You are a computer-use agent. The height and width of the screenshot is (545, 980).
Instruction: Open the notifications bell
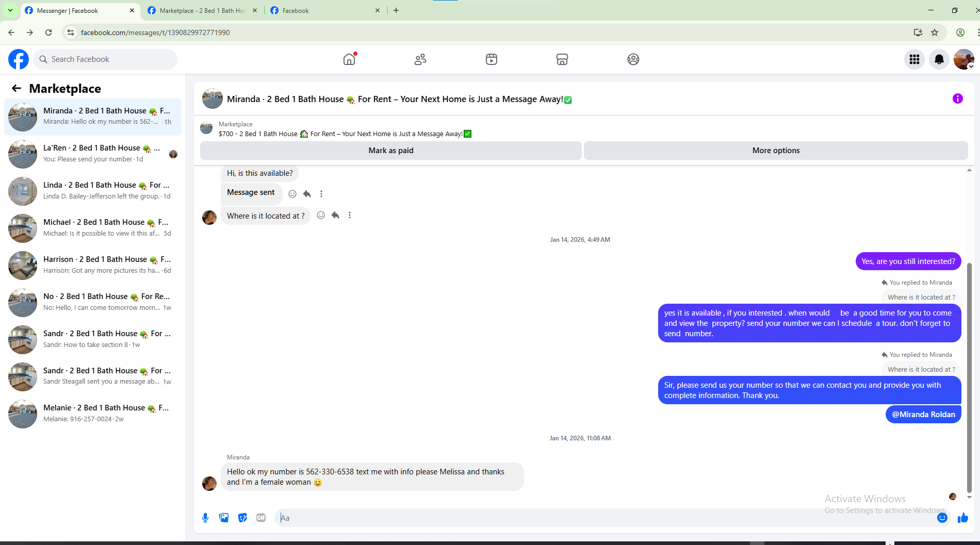click(939, 59)
